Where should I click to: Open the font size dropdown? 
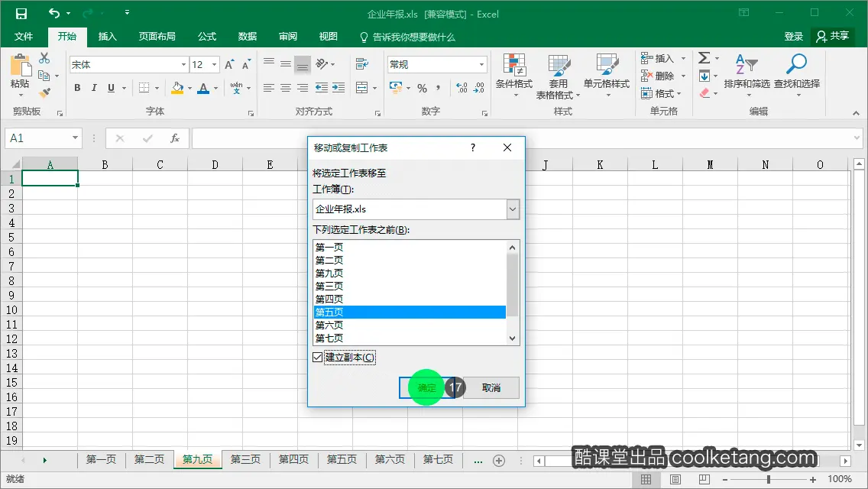pyautogui.click(x=214, y=65)
